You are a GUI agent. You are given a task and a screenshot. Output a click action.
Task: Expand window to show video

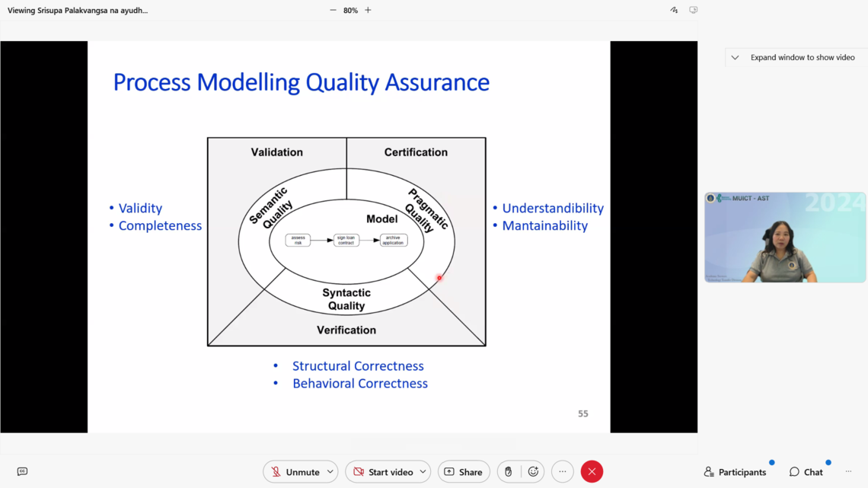pyautogui.click(x=794, y=58)
